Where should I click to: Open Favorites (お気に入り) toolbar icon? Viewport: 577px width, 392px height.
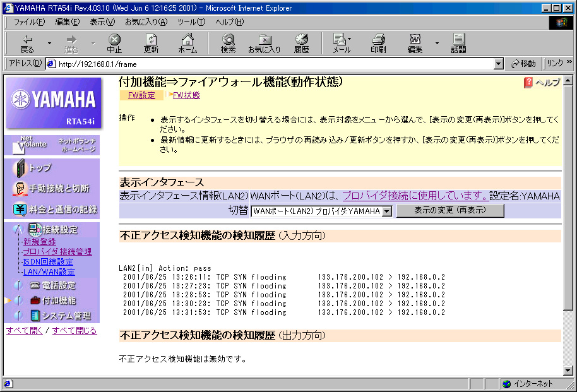pyautogui.click(x=264, y=43)
